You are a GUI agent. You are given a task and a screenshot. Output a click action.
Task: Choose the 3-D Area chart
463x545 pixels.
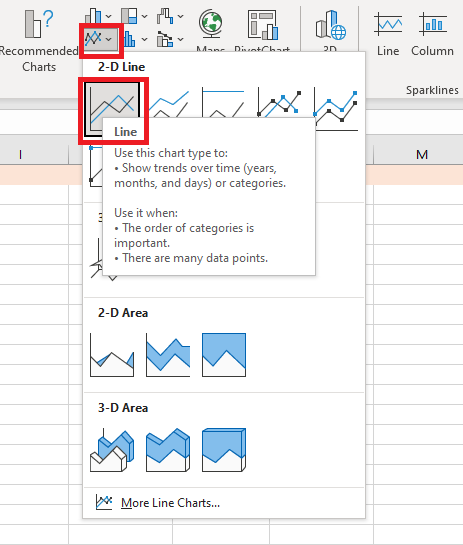[x=112, y=450]
